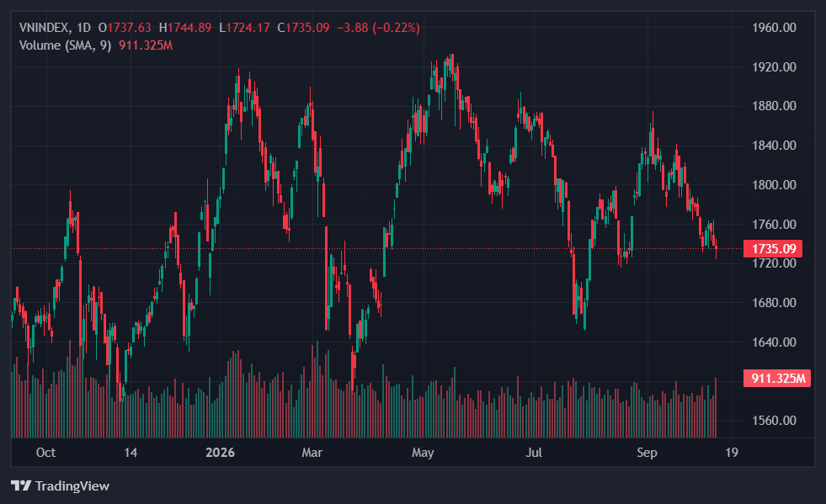Image resolution: width=826 pixels, height=504 pixels.
Task: Click the 19 date label on time axis
Action: [x=732, y=453]
